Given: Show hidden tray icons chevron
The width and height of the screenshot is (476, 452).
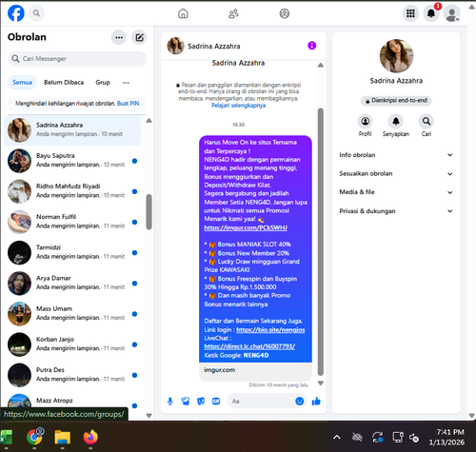Looking at the screenshot, I should click(x=337, y=438).
